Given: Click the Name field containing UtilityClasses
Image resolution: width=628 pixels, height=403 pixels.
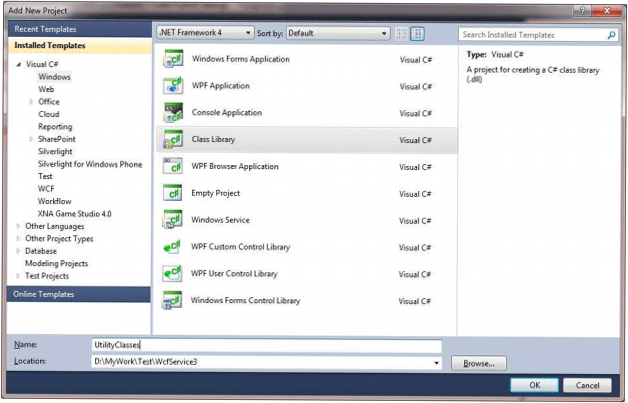Looking at the screenshot, I should click(267, 345).
